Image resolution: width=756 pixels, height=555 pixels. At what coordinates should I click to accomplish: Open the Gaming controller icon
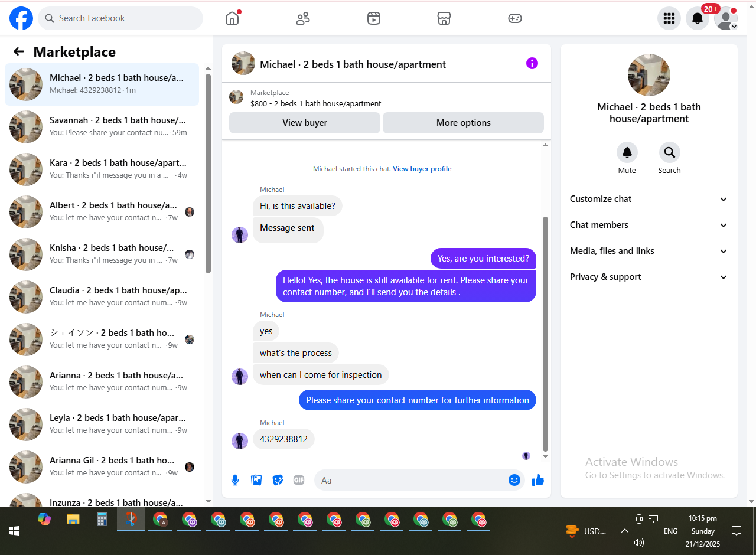tap(515, 18)
